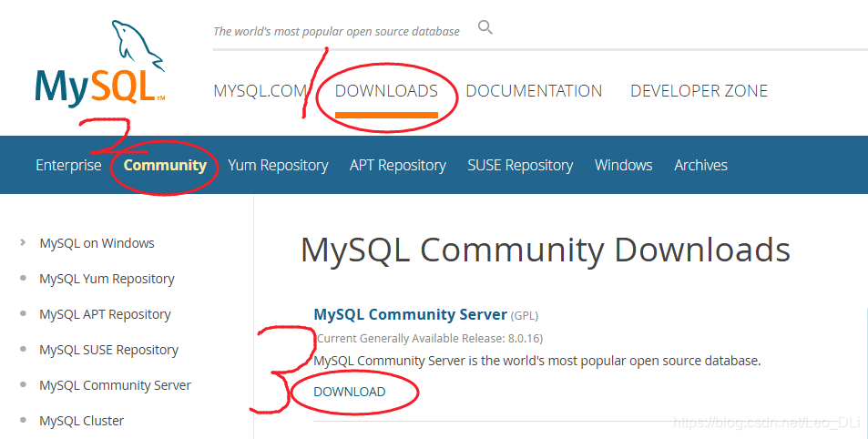Open the DOCUMENTATION tab

point(534,91)
